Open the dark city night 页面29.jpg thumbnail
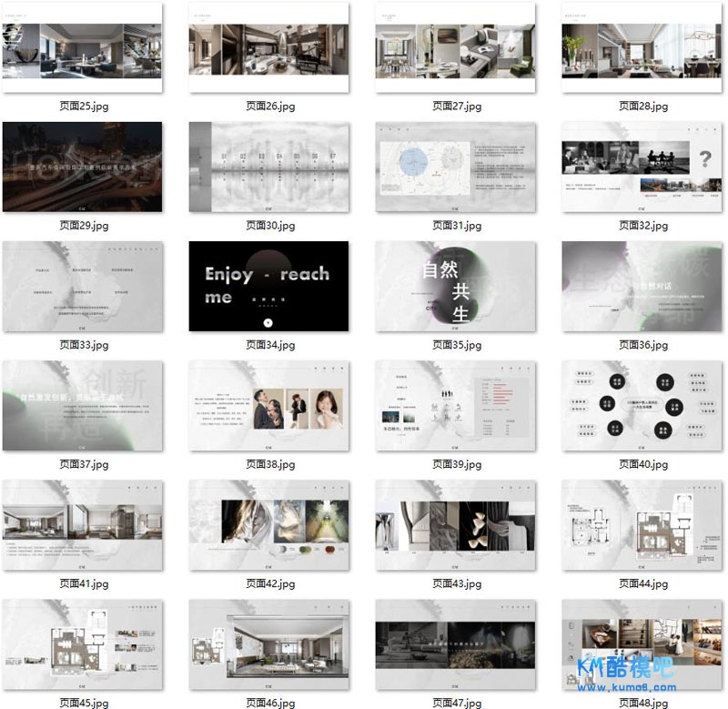Screen dimensions: 728x709 tap(83, 167)
